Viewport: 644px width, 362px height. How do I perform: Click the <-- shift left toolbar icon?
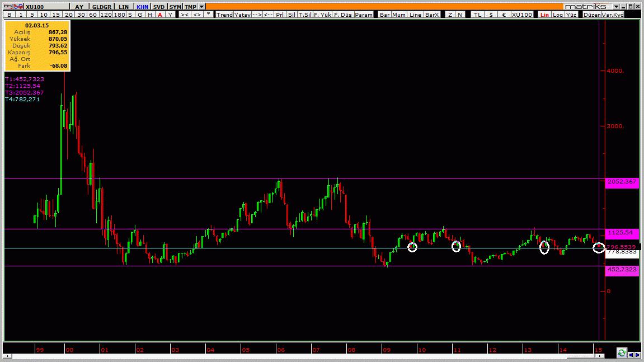268,15
